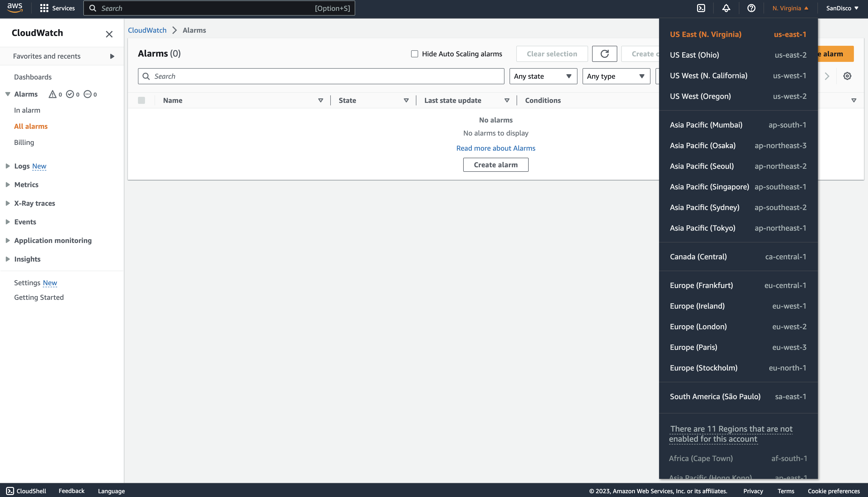Click the AWS logo home icon
Viewport: 868px width, 497px height.
(x=15, y=8)
